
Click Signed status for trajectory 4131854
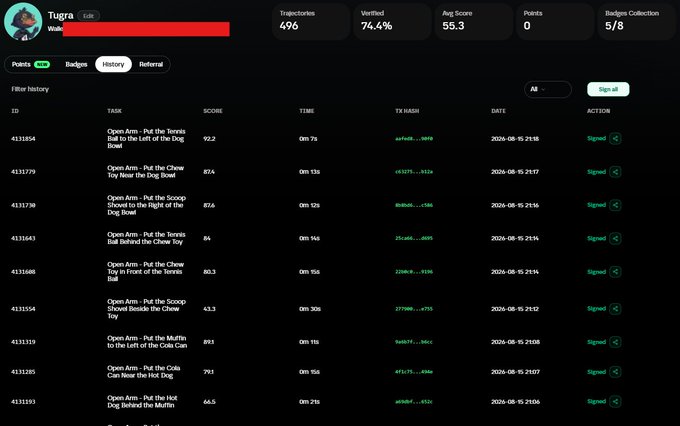(x=596, y=138)
